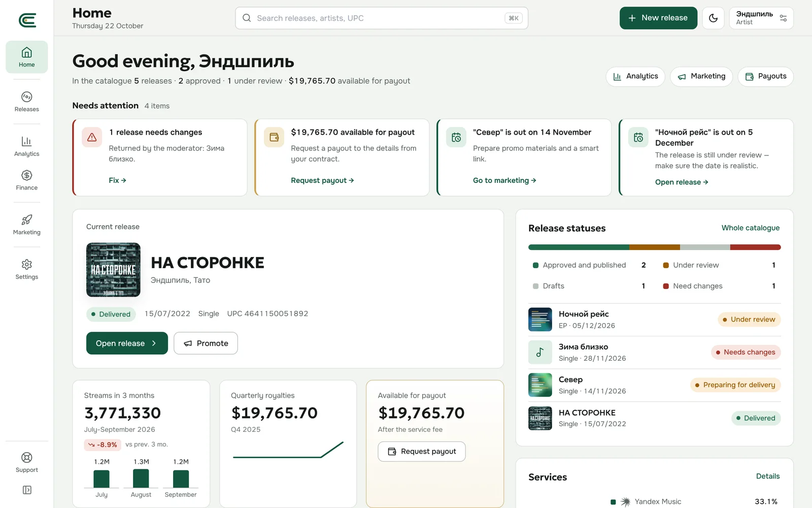Focus the search releases field
This screenshot has height=508, width=812.
point(382,18)
